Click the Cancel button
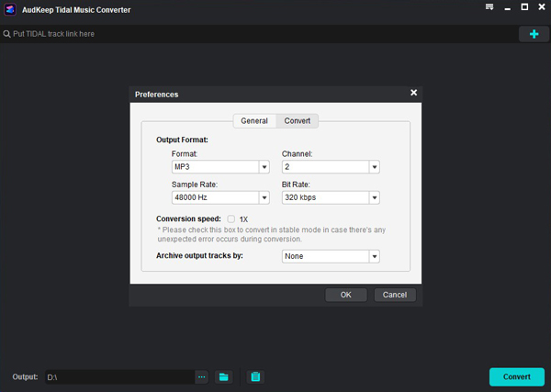The height and width of the screenshot is (392, 551). 395,295
